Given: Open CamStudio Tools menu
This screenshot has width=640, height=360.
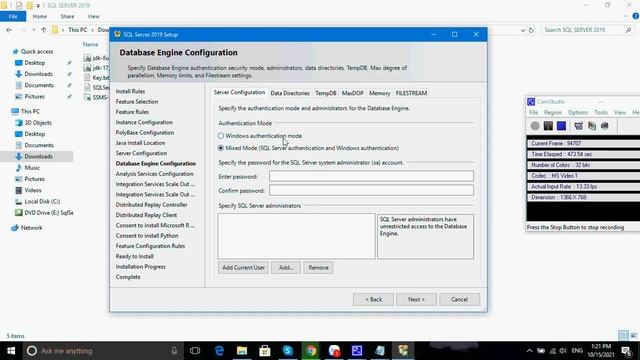Looking at the screenshot, I should (601, 112).
